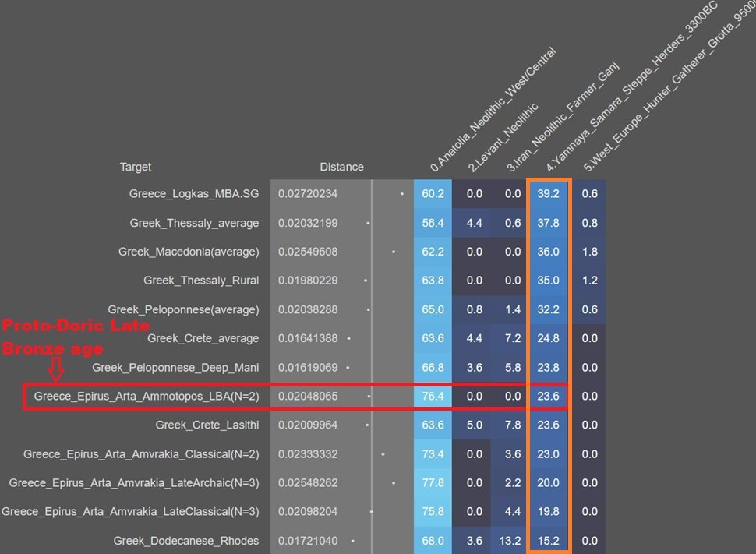Viewport: 756px width, 554px height.
Task: Click the 35.0 cell in Thessaly_Rural row
Action: click(548, 281)
